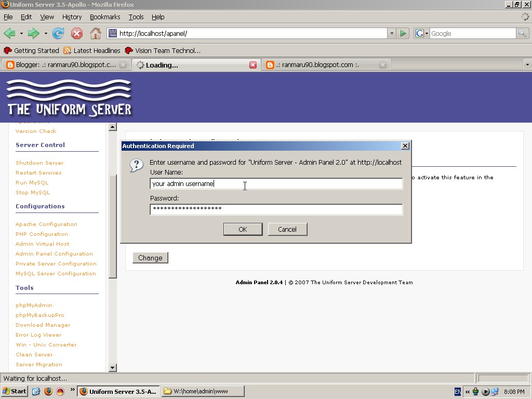
Task: Click OK in authentication dialog
Action: (x=243, y=229)
